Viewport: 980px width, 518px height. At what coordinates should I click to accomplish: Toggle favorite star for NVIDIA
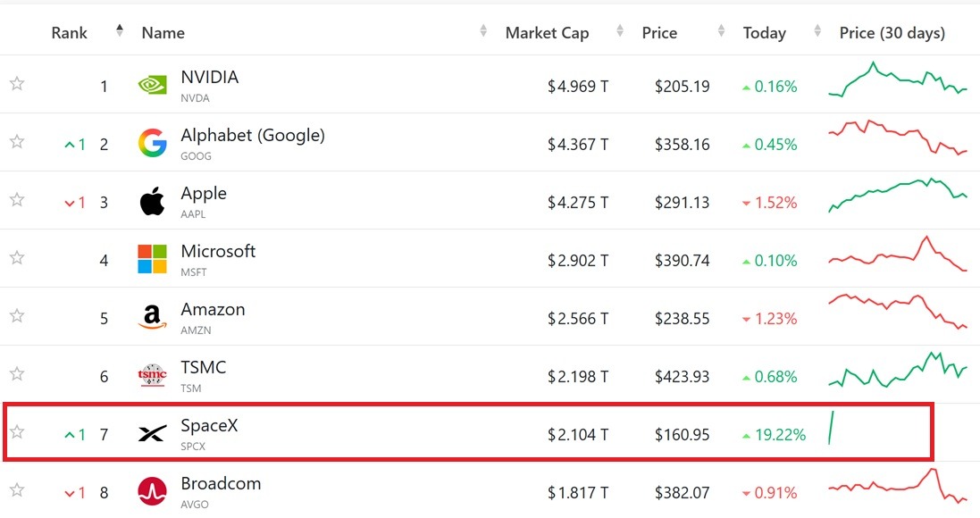(x=17, y=83)
